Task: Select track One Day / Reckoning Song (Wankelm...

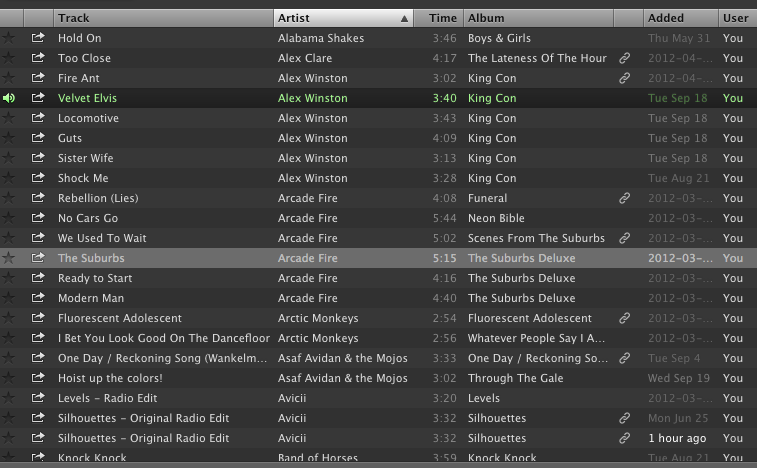Action: (x=162, y=358)
